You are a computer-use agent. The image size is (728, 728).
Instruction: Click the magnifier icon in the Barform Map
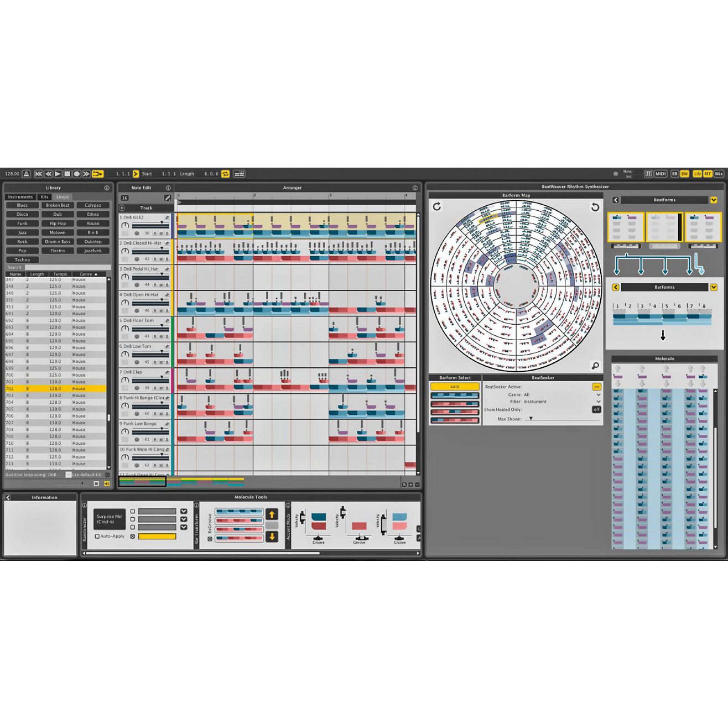(596, 366)
